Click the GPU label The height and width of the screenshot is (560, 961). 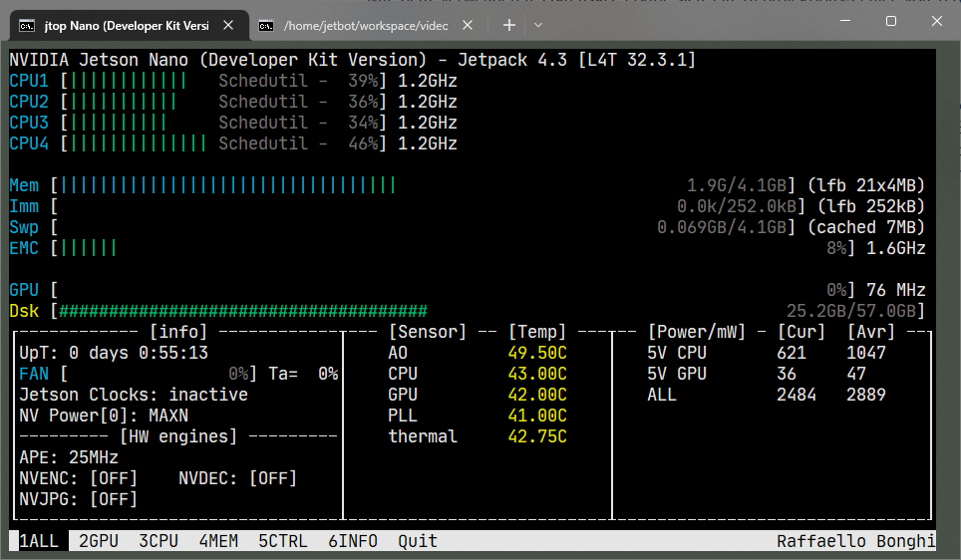(24, 290)
